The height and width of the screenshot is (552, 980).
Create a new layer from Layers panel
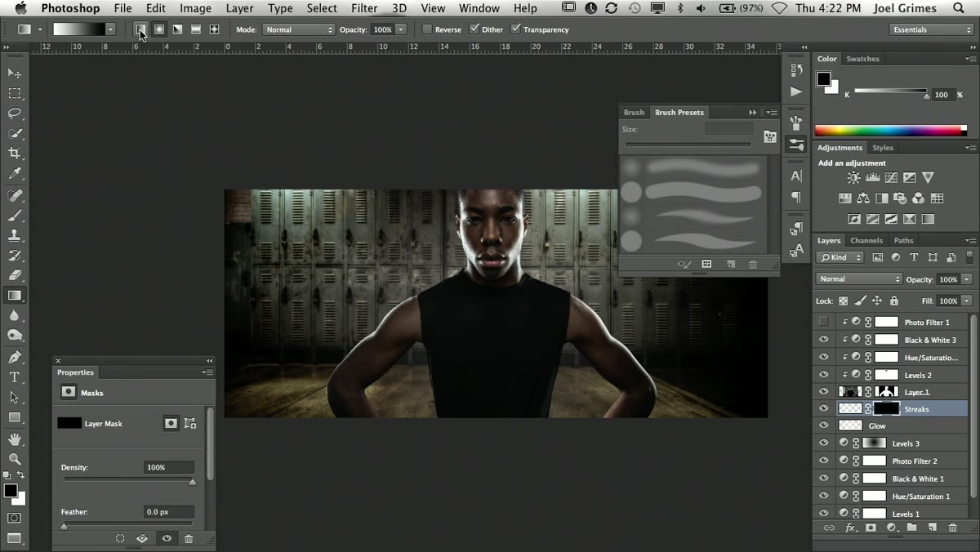pos(932,528)
